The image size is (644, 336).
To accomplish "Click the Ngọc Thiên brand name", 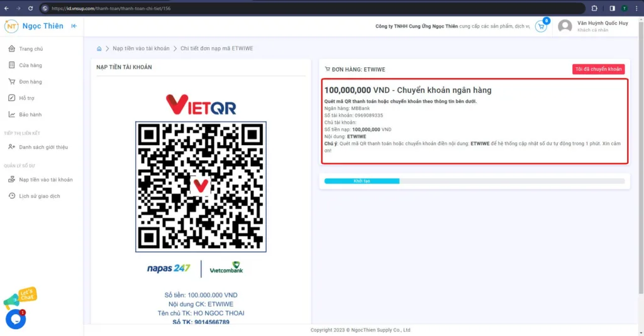I will pyautogui.click(x=43, y=26).
